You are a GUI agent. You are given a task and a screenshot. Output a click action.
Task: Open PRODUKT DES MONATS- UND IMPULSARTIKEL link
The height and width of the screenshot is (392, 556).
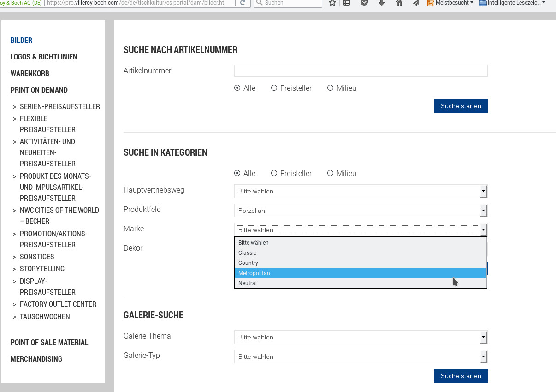coord(55,187)
